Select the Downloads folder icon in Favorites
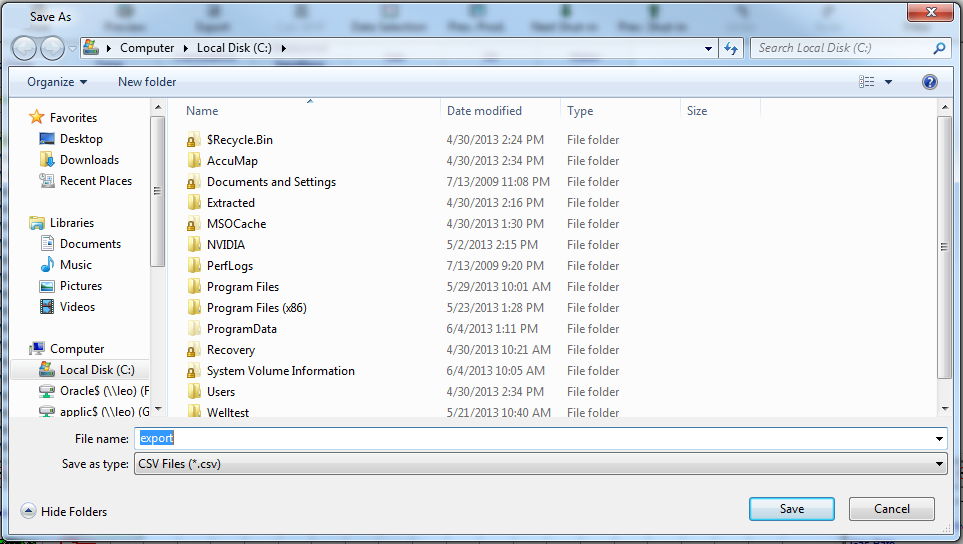The image size is (963, 544). [x=47, y=160]
